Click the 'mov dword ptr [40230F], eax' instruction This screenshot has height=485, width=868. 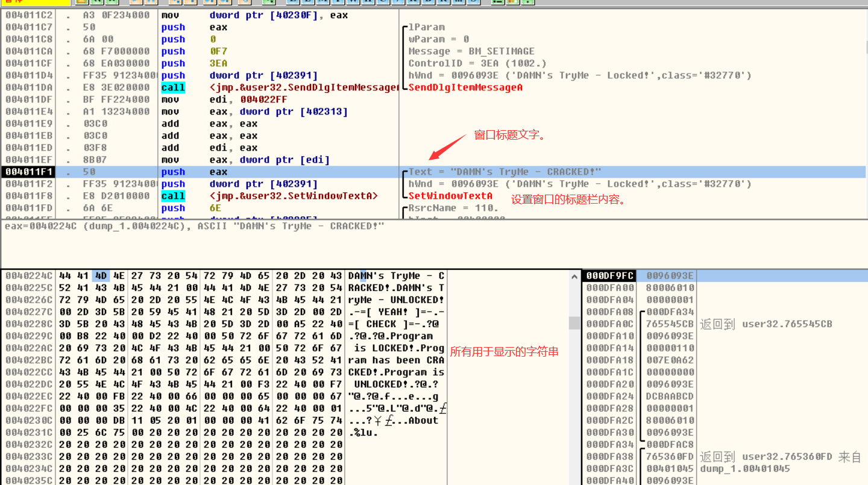254,15
